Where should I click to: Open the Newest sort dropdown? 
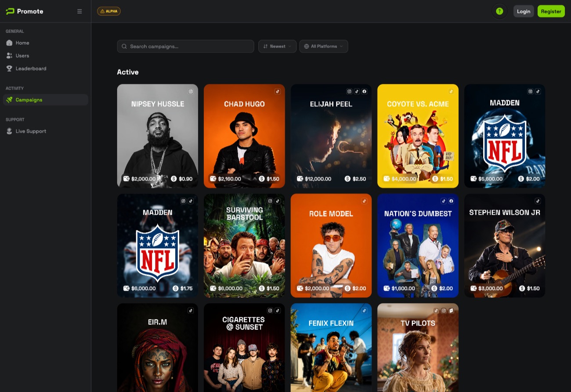(x=277, y=47)
